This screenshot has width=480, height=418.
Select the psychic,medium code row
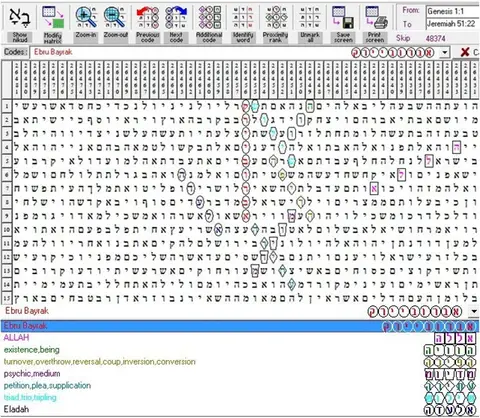[240, 374]
